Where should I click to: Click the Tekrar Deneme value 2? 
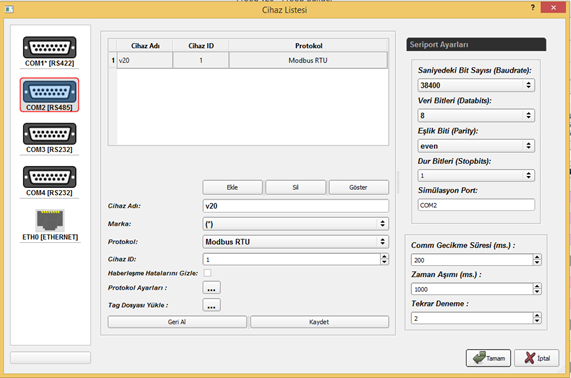point(472,318)
